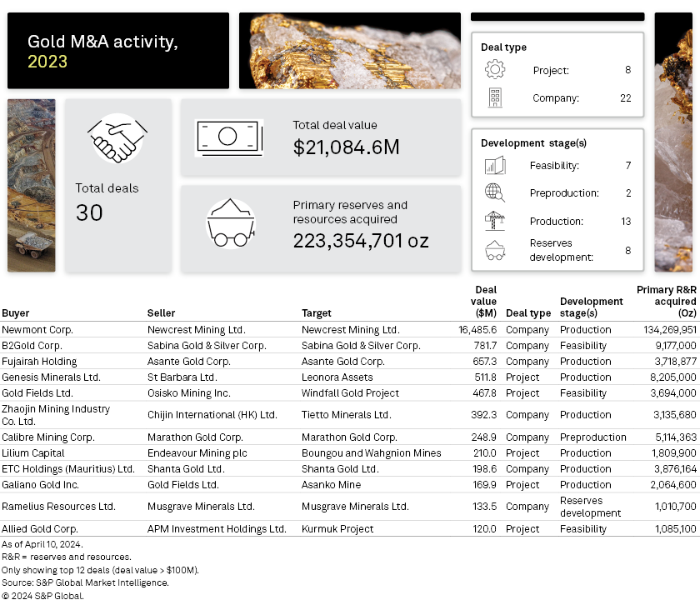The width and height of the screenshot is (700, 610).
Task: Click the Preproduction globe magnifier icon
Action: [495, 193]
